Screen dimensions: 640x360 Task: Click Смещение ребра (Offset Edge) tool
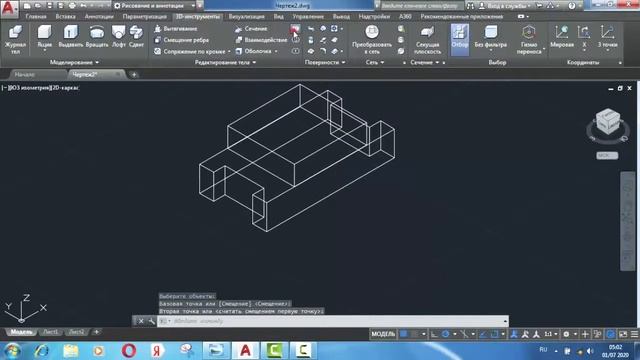tap(182, 40)
